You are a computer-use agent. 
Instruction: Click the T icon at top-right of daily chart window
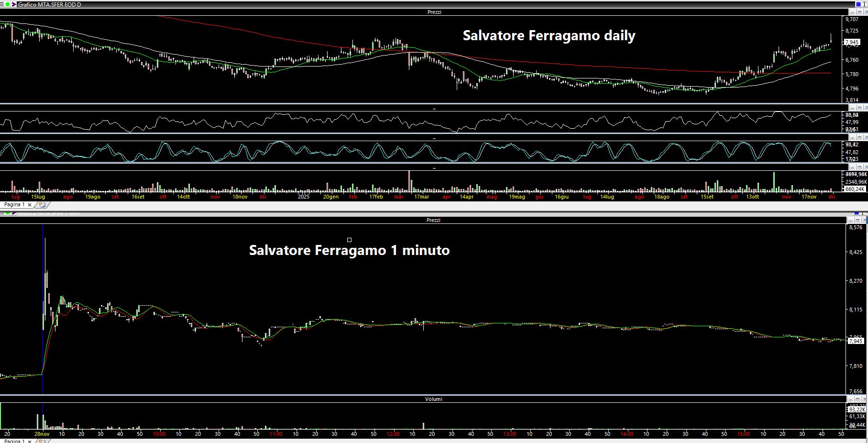click(x=865, y=4)
